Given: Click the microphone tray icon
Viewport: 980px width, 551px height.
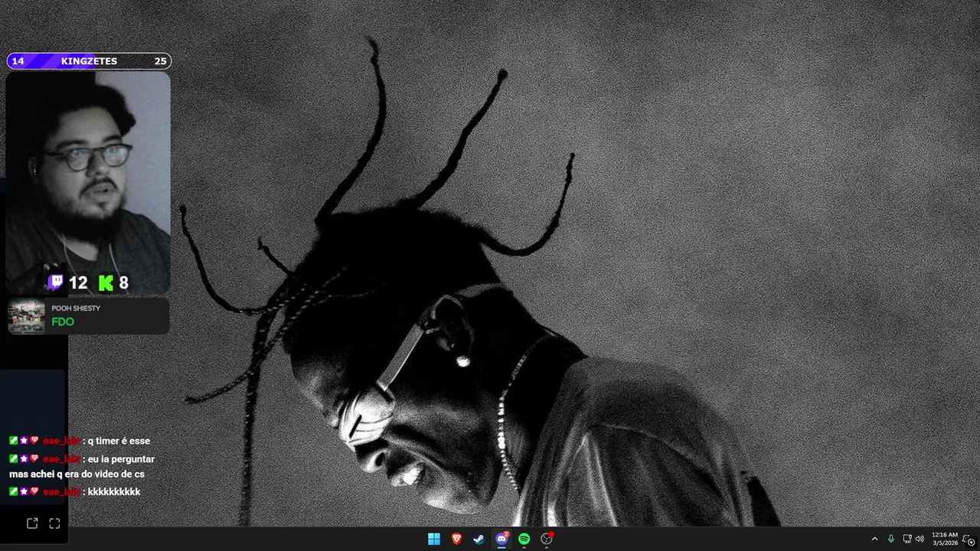Looking at the screenshot, I should tap(890, 539).
